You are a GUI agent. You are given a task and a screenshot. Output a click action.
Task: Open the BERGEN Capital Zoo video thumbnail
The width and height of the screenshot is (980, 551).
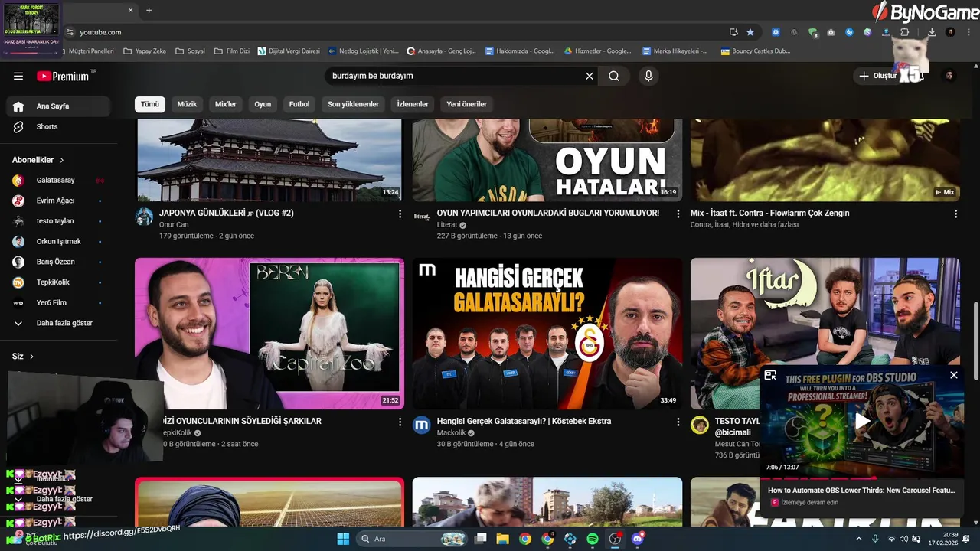point(269,334)
